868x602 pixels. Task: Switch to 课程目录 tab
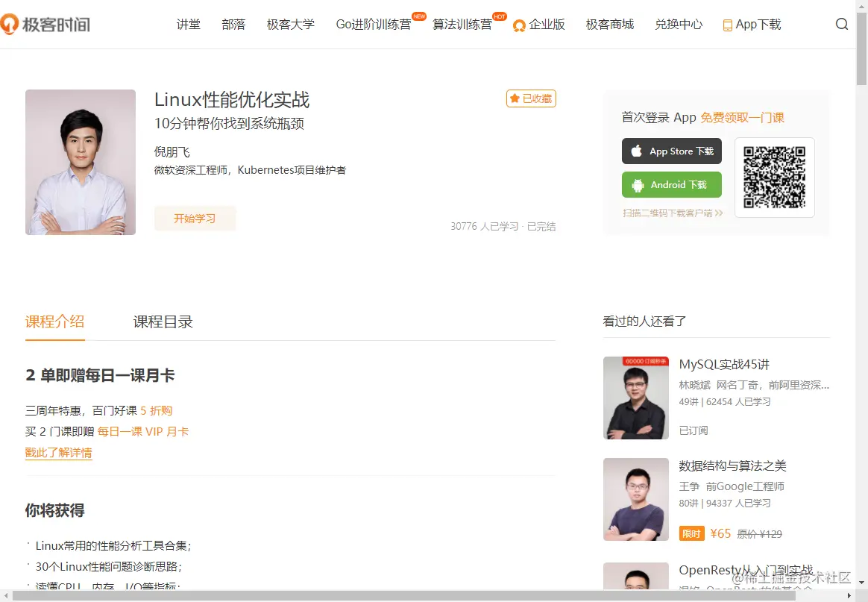(163, 322)
